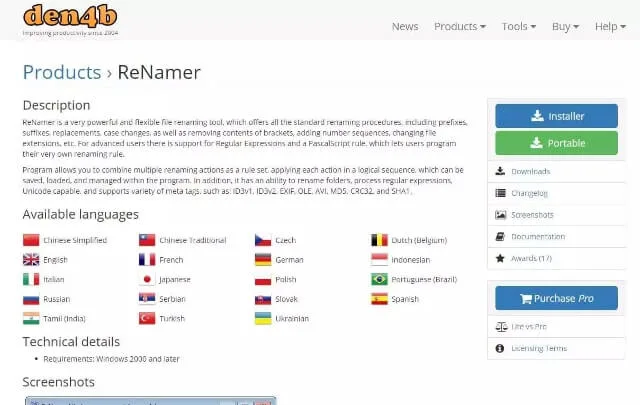
Task: Click the Available languages heading
Action: click(80, 214)
